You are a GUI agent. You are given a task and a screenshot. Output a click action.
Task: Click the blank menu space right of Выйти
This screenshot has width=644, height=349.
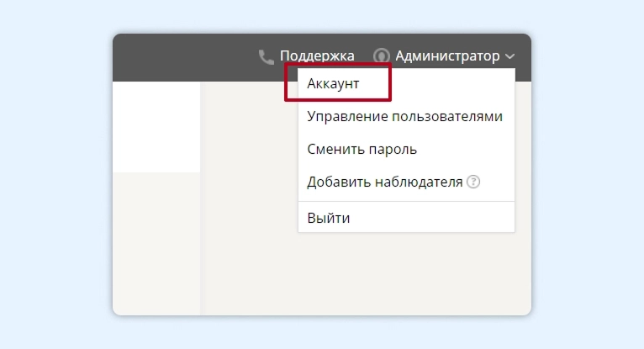coord(432,218)
